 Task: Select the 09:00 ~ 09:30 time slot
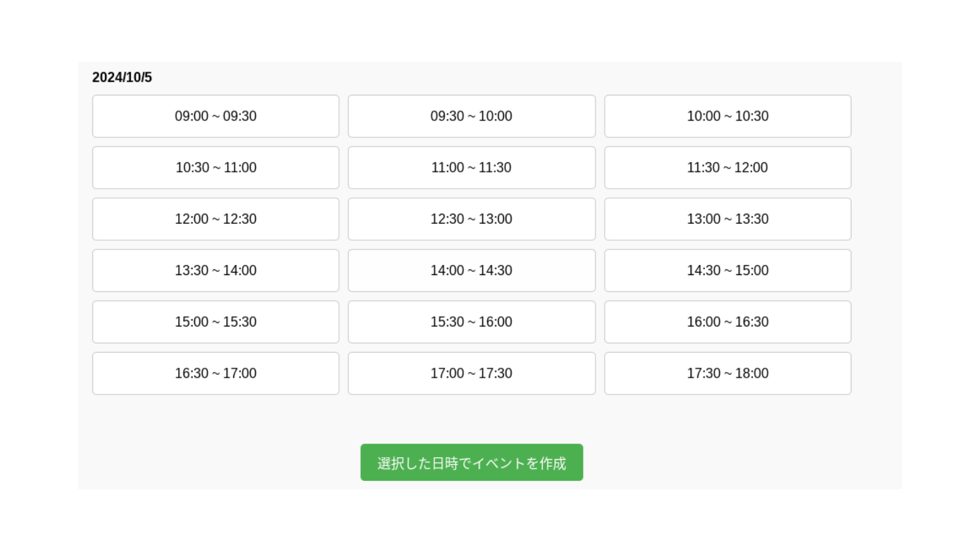pos(215,116)
